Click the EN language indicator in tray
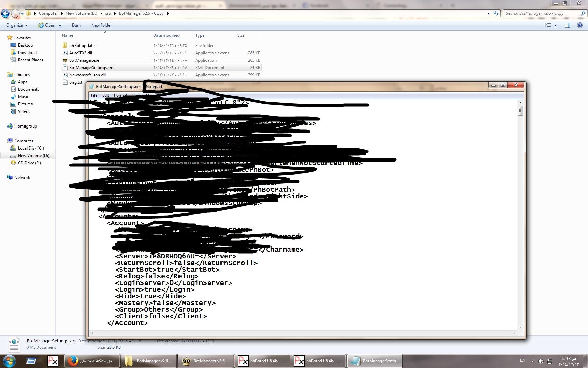This screenshot has height=368, width=588. pyautogui.click(x=523, y=360)
